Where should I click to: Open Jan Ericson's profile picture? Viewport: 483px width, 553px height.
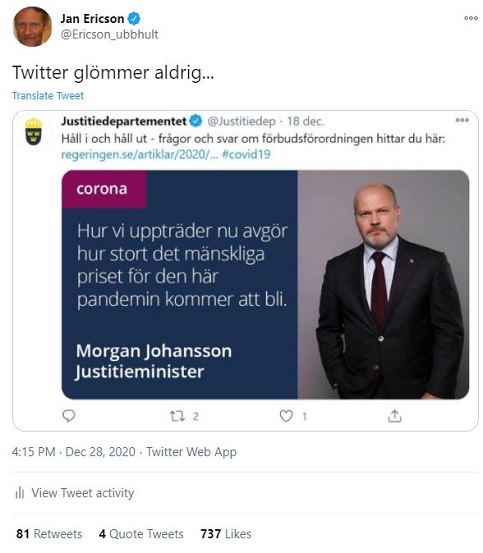click(32, 26)
